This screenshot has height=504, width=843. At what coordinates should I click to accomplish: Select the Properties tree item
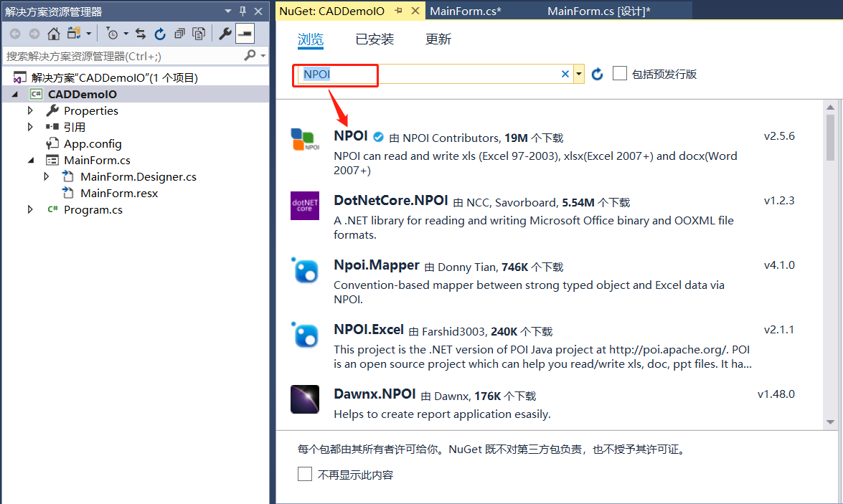pos(91,110)
